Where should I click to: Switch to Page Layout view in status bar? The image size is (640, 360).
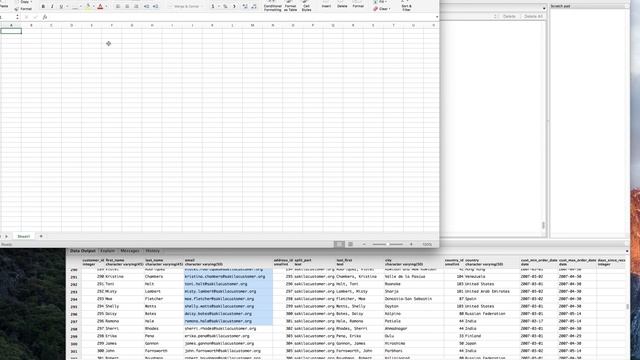point(350,244)
